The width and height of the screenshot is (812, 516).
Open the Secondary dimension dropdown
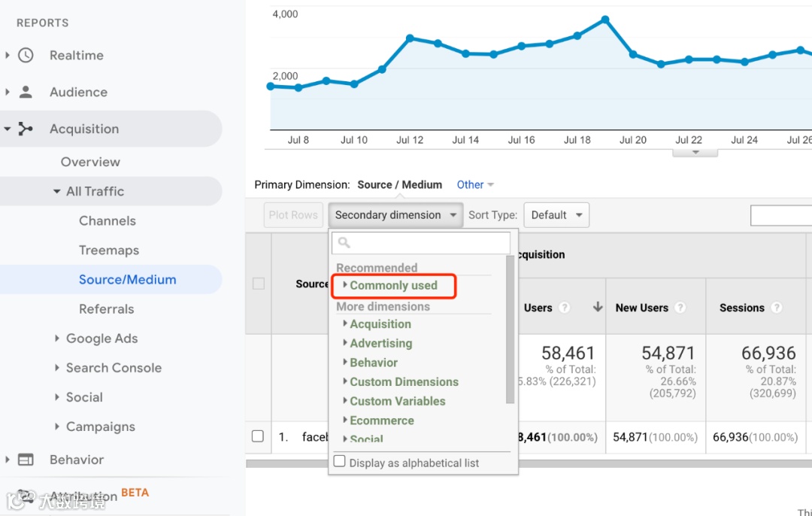[x=395, y=215]
